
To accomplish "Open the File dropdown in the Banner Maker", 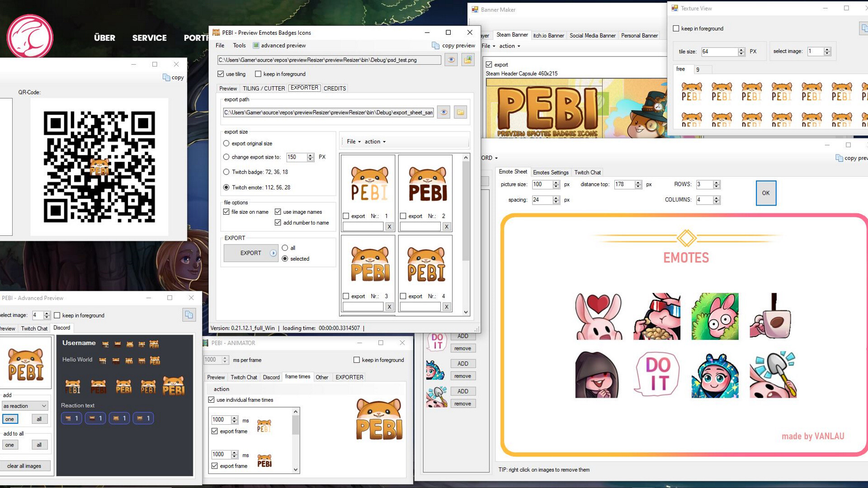I will coord(486,46).
